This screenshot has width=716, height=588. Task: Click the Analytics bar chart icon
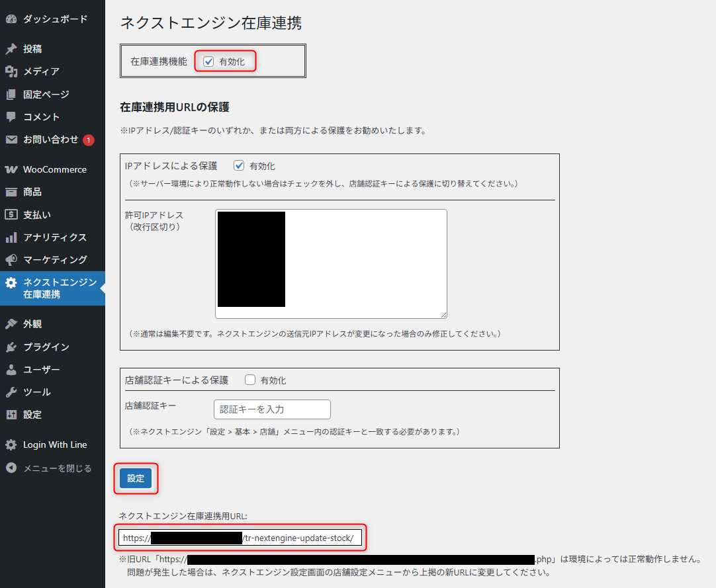pyautogui.click(x=11, y=237)
